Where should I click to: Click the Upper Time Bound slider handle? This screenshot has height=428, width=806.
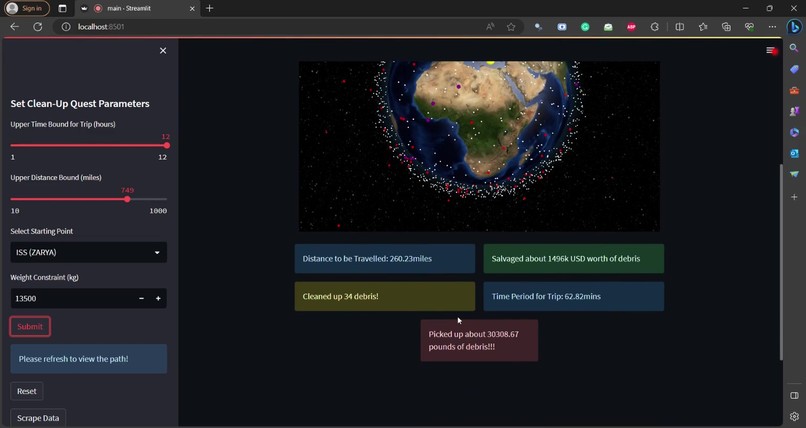[x=167, y=145]
